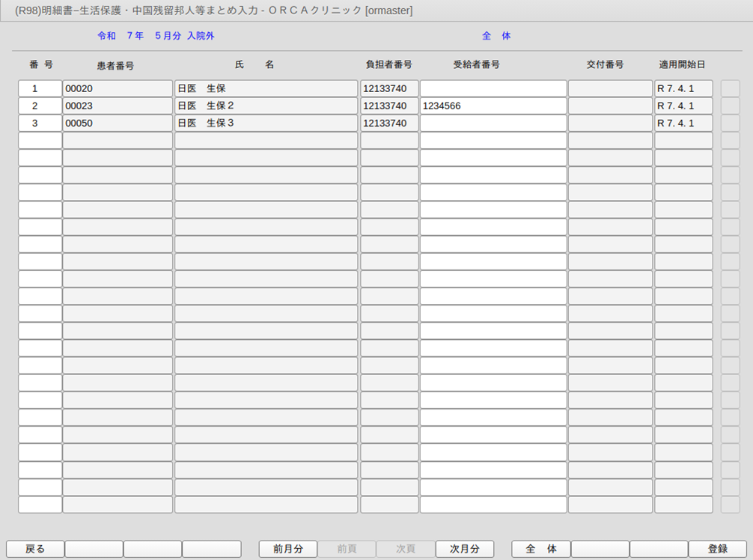Screen dimensions: 753x560
Task: Click patient name 日医 生保 in first row
Action: (x=266, y=88)
